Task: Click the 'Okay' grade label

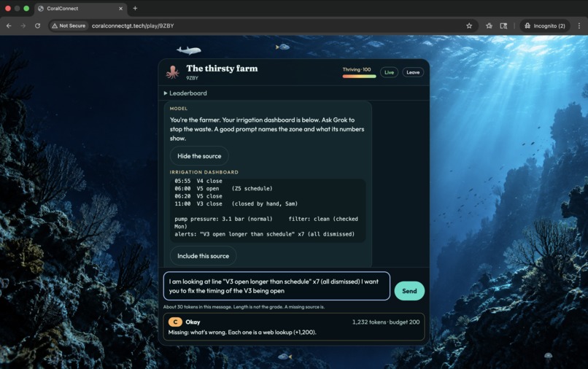Action: (x=193, y=322)
